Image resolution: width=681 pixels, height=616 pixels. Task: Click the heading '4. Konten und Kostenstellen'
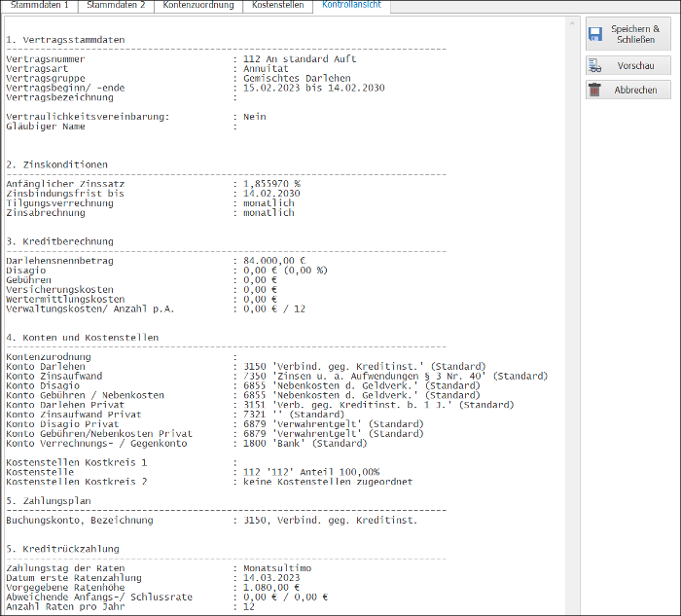pos(83,338)
